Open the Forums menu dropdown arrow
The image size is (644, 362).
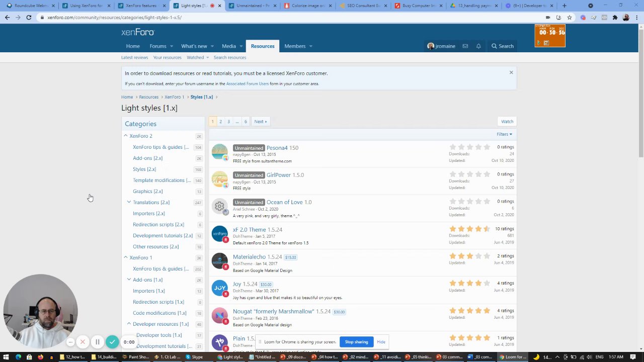(x=172, y=46)
